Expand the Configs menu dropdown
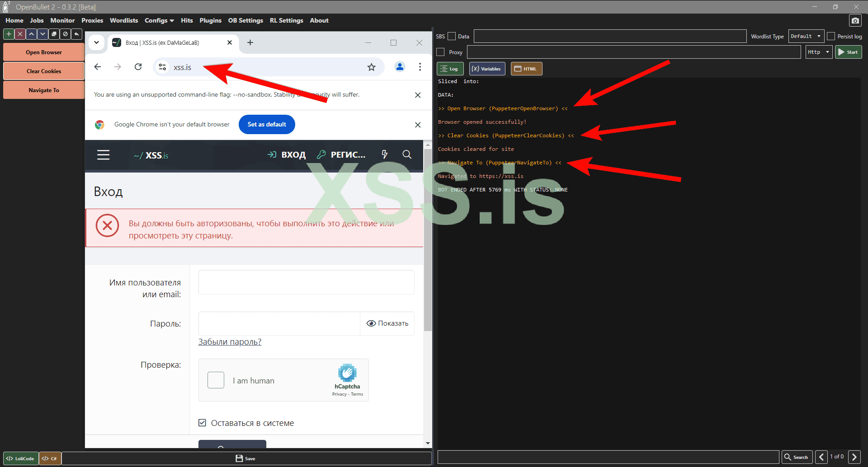The height and width of the screenshot is (467, 868). [x=159, y=20]
